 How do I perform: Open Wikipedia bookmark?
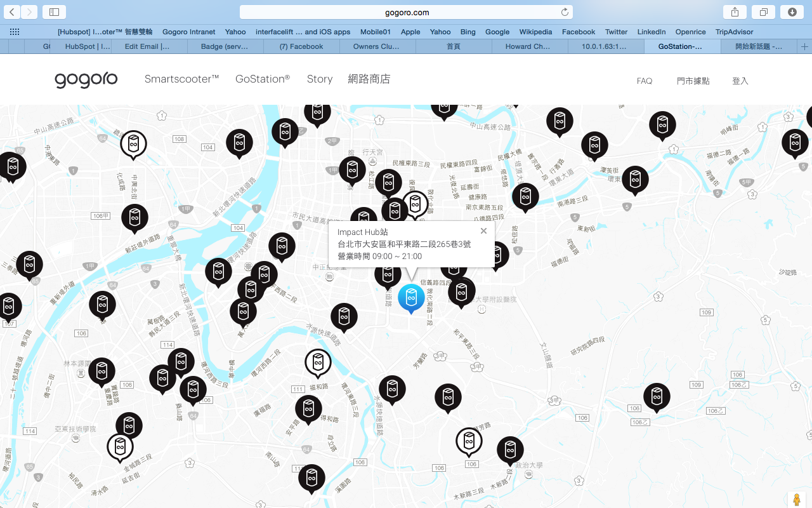pyautogui.click(x=535, y=32)
